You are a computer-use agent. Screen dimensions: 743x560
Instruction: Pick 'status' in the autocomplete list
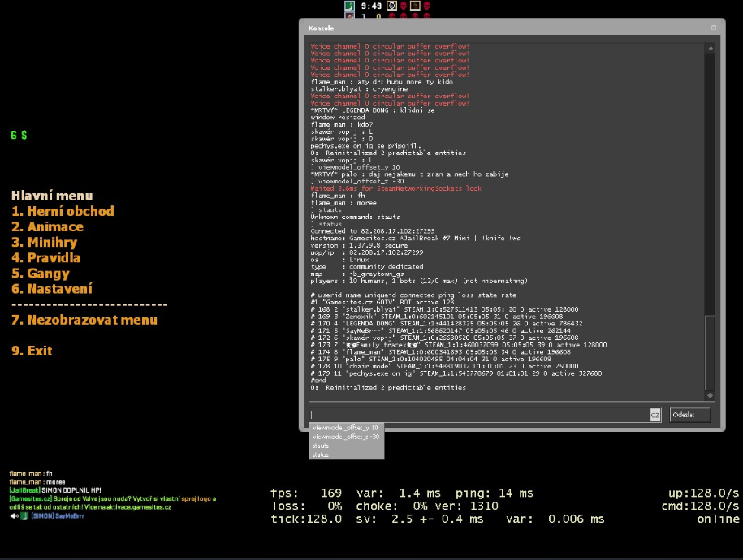[321, 454]
